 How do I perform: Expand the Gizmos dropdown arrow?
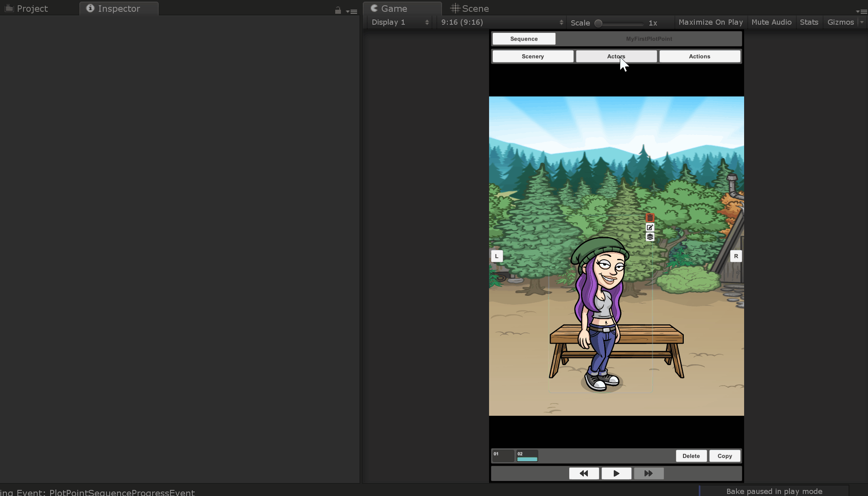(x=862, y=22)
